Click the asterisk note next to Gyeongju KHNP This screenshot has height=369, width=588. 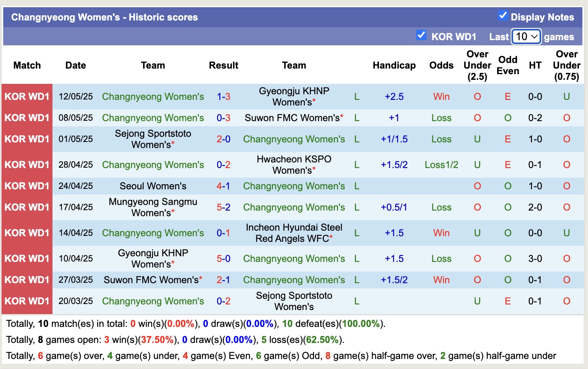[314, 102]
